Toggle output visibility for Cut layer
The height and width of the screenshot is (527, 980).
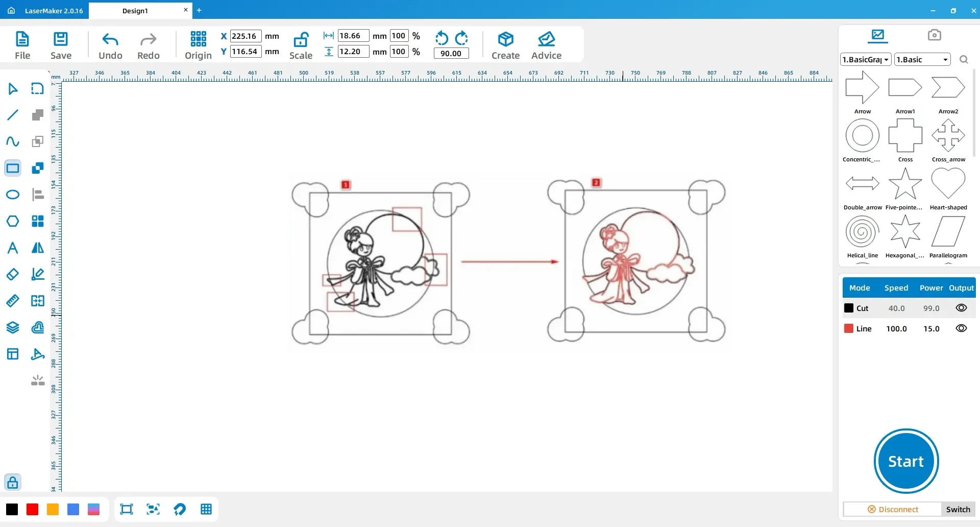pos(961,308)
